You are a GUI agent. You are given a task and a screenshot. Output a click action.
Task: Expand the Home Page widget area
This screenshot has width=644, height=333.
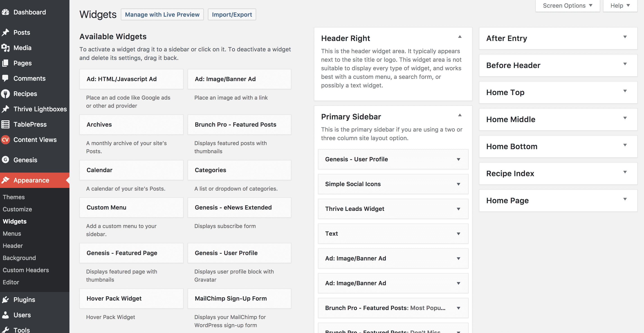pos(625,199)
